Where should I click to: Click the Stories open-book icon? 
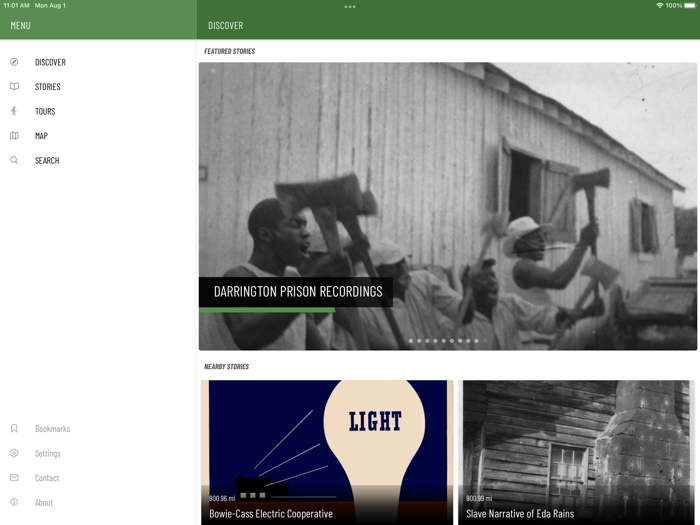coord(14,87)
